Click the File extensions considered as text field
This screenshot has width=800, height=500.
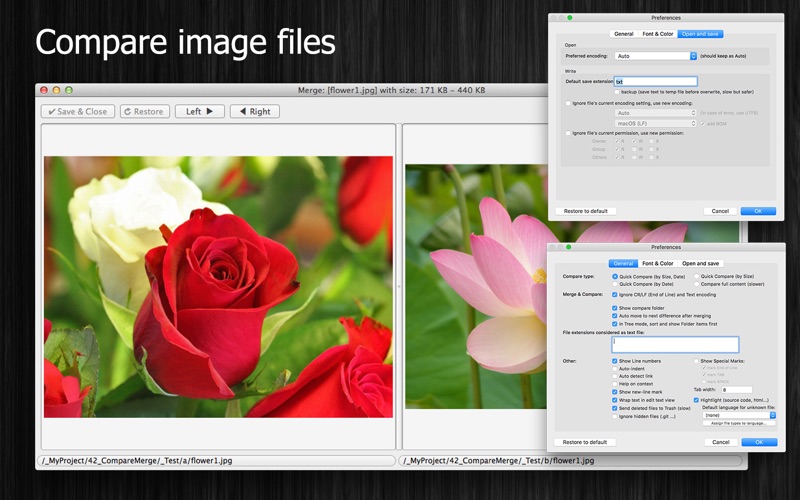675,344
